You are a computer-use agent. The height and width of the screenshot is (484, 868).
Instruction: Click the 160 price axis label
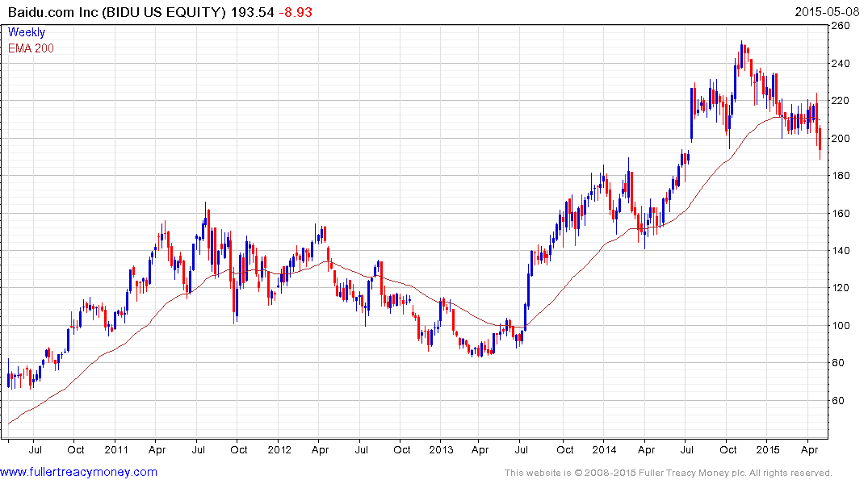(x=841, y=213)
